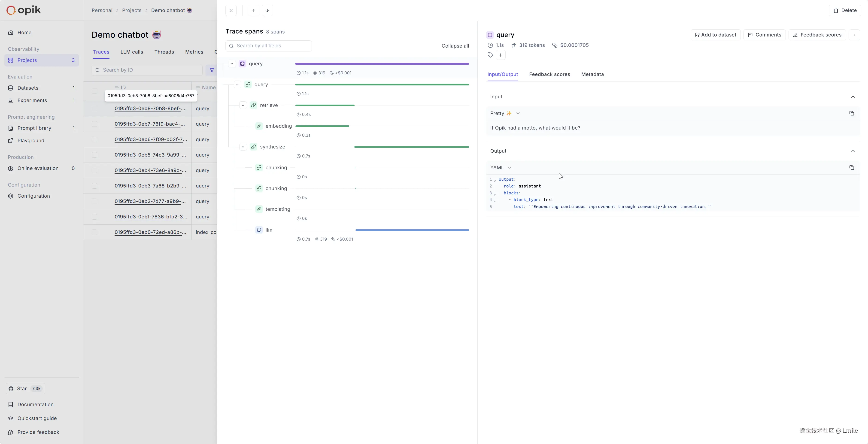This screenshot has height=444, width=868.
Task: Check the select-all checkbox in ID header
Action: point(94,91)
